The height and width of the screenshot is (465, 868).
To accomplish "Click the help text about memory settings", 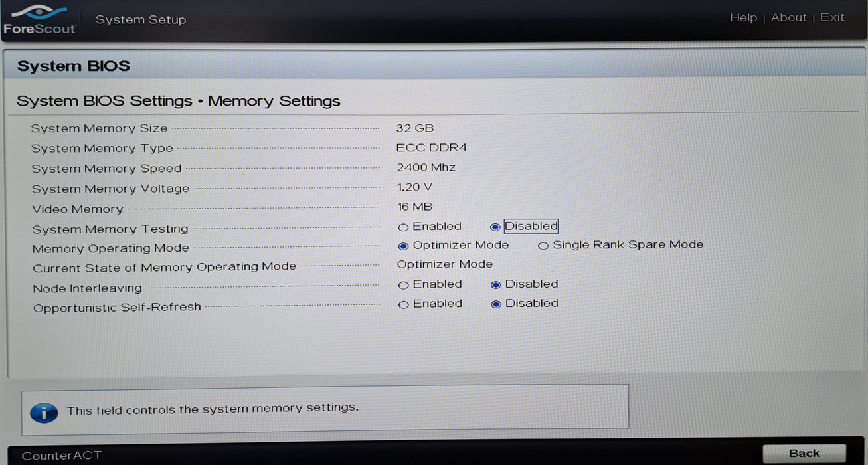I will coord(213,409).
